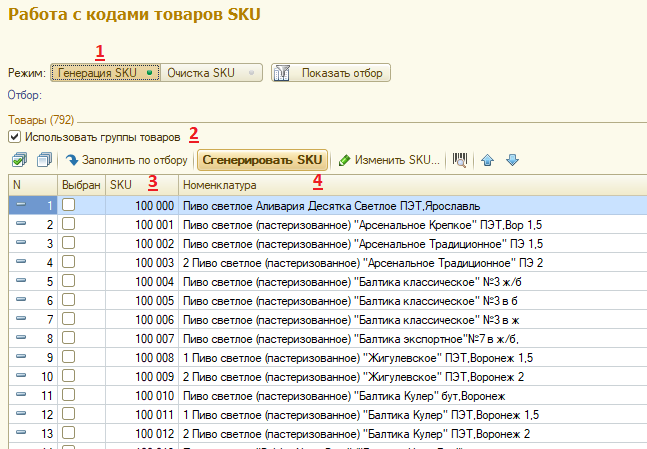Click SKU cell 100 008
647x449 pixels.
tap(142, 357)
